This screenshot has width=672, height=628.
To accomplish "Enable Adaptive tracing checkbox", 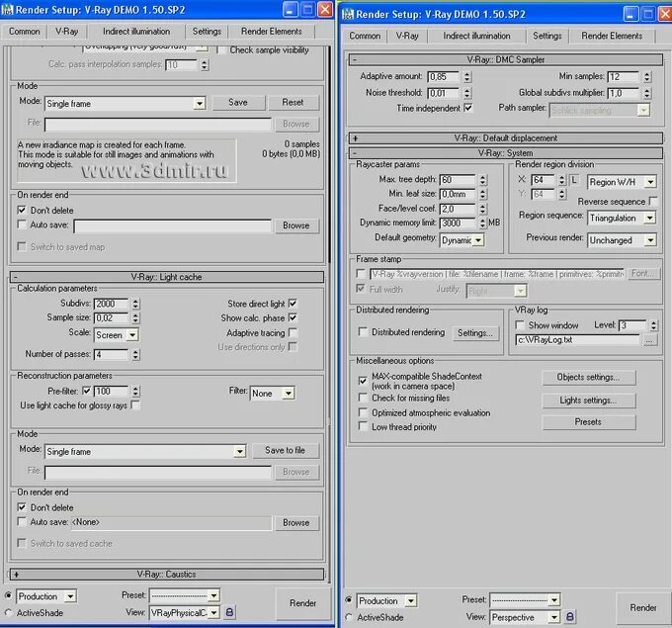I will coord(293,332).
